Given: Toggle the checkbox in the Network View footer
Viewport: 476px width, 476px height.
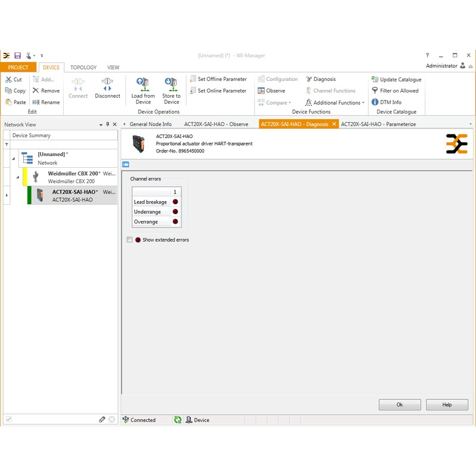Looking at the screenshot, I should (9, 419).
